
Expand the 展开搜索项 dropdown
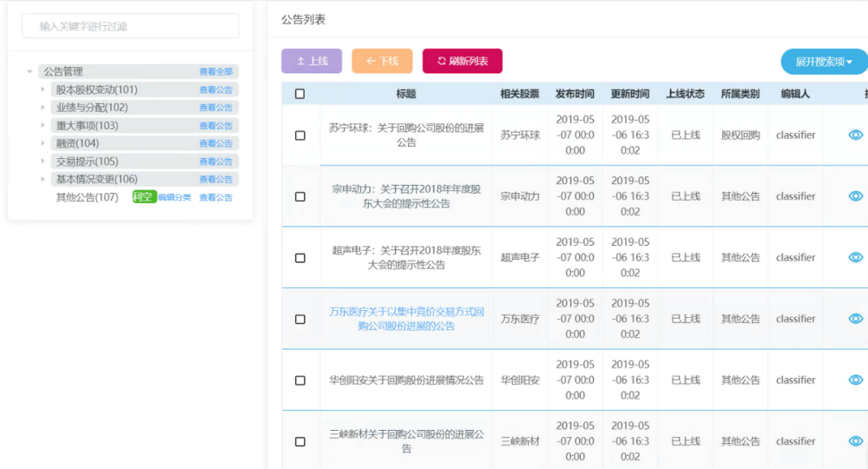[824, 62]
